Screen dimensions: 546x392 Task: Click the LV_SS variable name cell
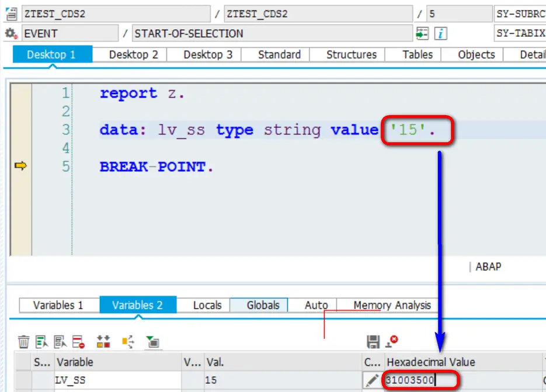[x=118, y=380]
